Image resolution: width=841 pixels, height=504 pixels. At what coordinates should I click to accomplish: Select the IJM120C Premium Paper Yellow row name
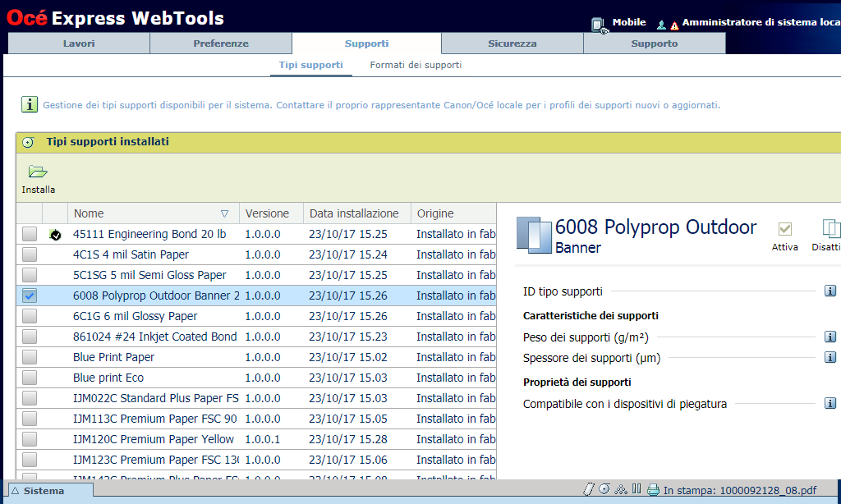pos(154,439)
